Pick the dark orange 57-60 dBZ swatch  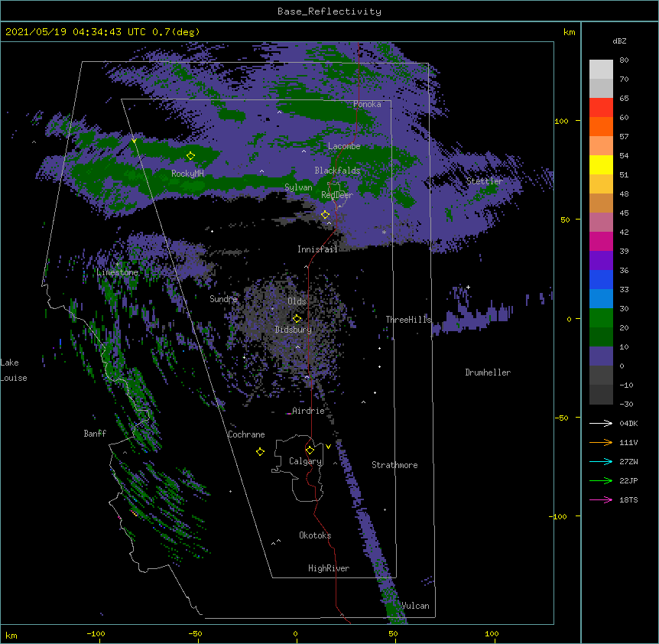click(601, 126)
